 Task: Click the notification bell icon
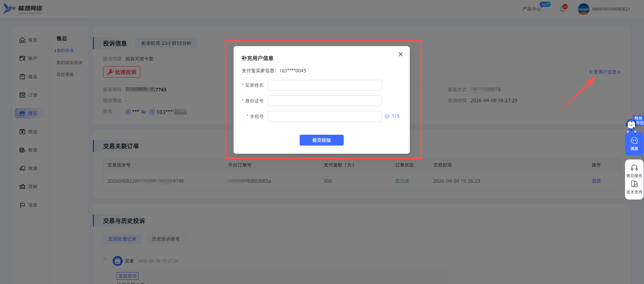[563, 9]
